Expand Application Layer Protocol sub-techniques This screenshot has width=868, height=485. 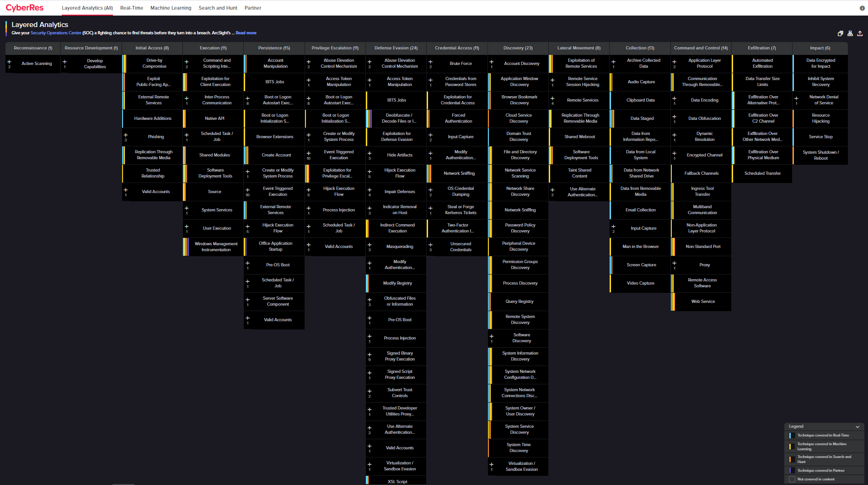pyautogui.click(x=674, y=62)
